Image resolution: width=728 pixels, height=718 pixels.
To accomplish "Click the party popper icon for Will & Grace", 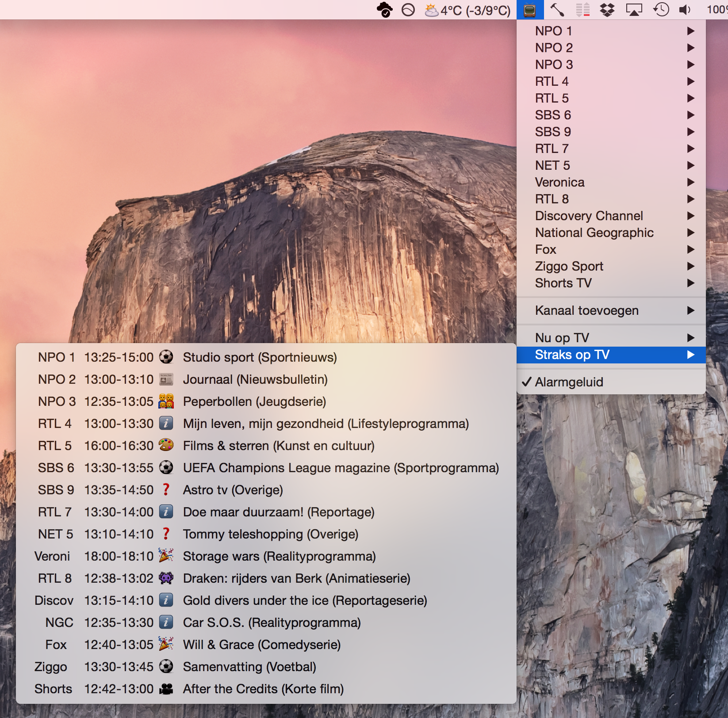I will (166, 644).
